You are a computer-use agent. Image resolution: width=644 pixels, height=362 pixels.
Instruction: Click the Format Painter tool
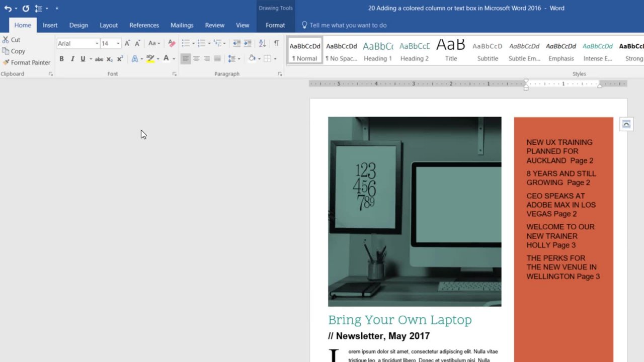[x=26, y=62]
